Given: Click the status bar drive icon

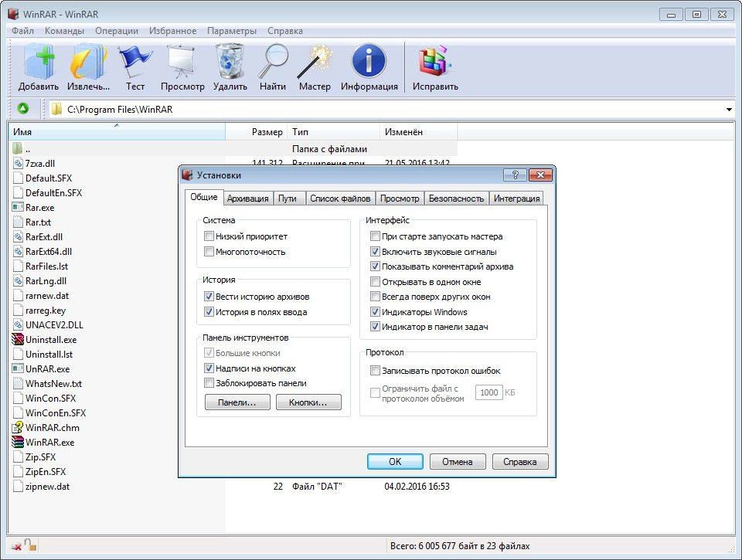Looking at the screenshot, I should (x=15, y=546).
